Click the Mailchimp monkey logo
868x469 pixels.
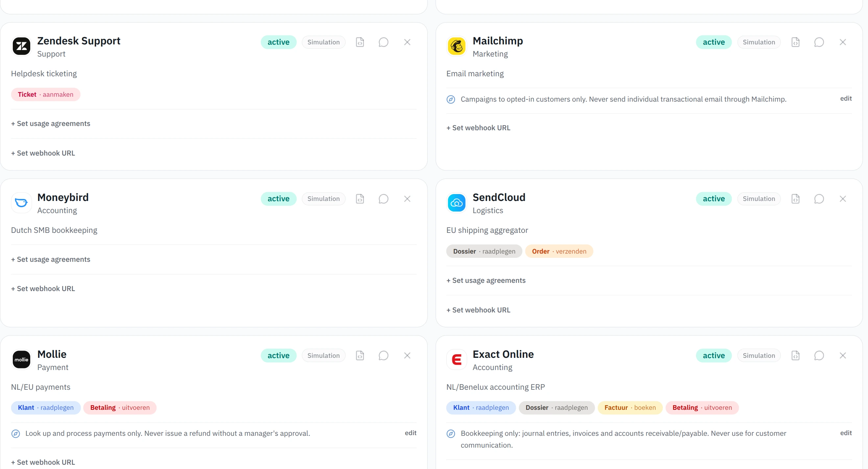(x=457, y=46)
